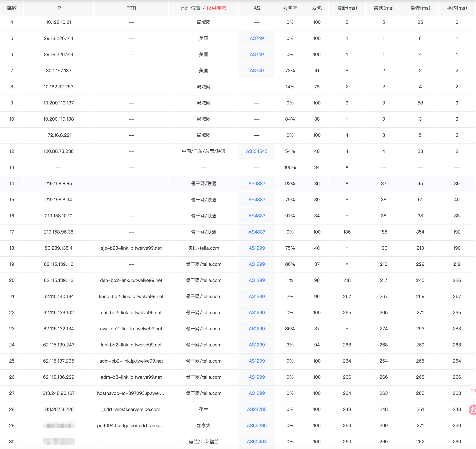Click the 平均(ms) column header
The image size is (476, 449).
pos(457,8)
